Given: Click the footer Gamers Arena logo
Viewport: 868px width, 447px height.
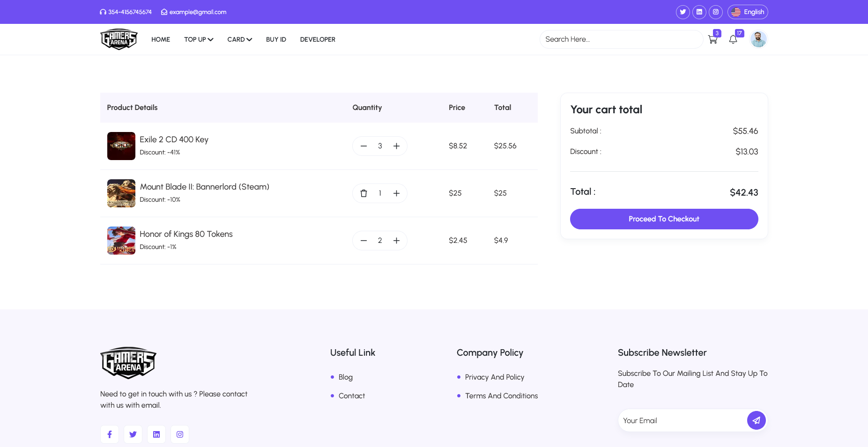Looking at the screenshot, I should coord(128,363).
